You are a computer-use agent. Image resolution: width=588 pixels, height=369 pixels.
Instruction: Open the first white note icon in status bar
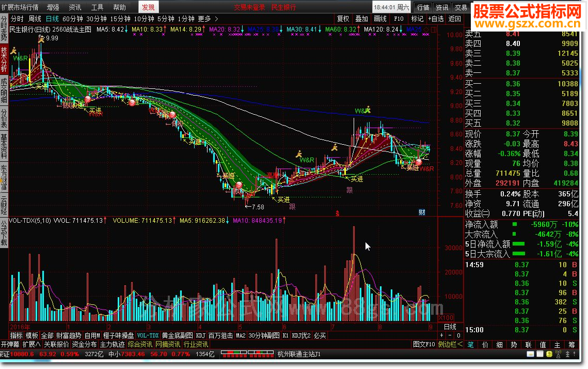click(530, 354)
